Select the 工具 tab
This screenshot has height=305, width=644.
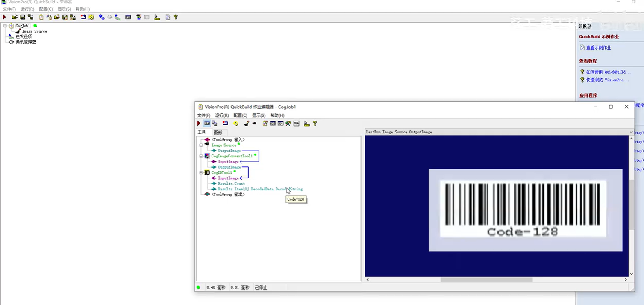tap(202, 132)
